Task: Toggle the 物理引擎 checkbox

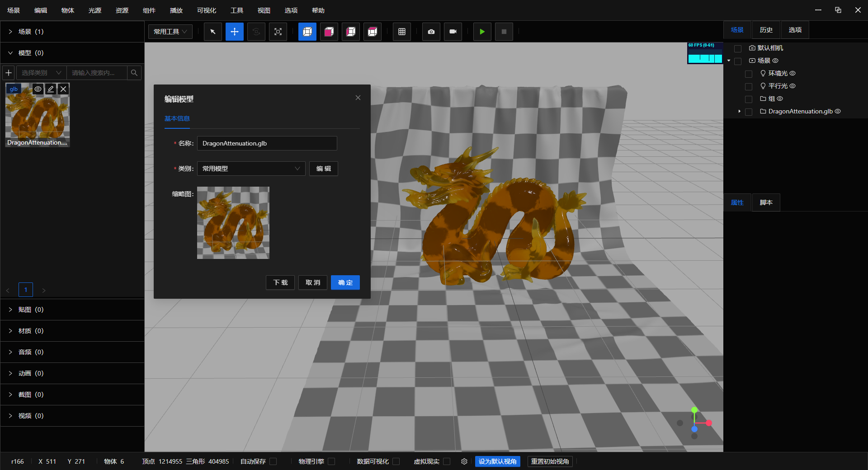Action: (x=331, y=461)
